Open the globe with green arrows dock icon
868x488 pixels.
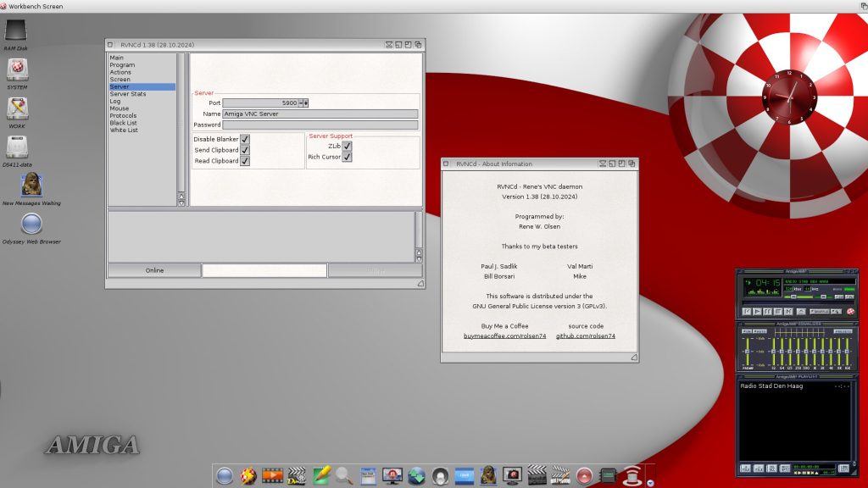416,476
